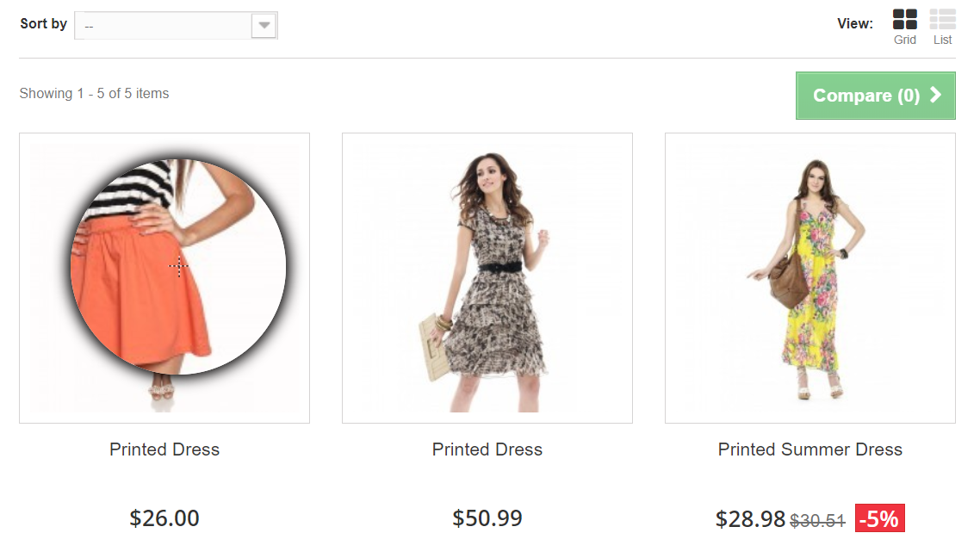Open the ruffled brown Printed Dress image
The width and height of the screenshot is (980, 533).
tap(487, 277)
